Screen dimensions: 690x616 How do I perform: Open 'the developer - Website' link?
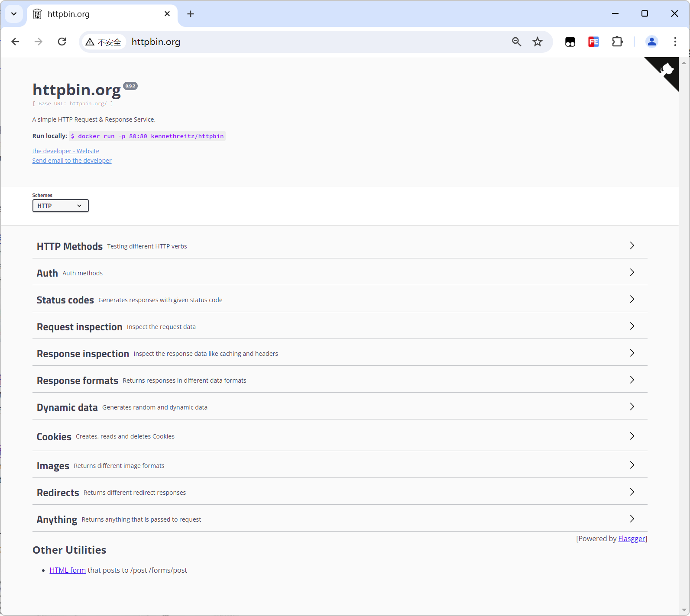point(66,151)
